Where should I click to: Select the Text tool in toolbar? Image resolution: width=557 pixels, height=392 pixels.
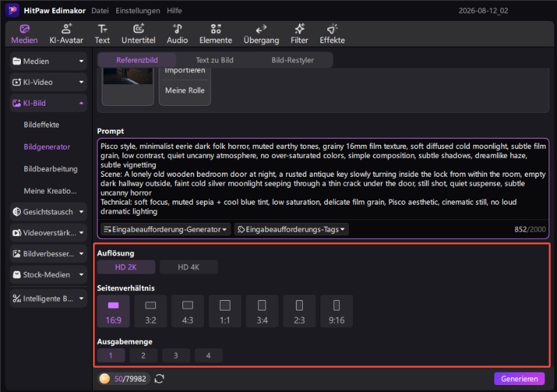pos(102,34)
